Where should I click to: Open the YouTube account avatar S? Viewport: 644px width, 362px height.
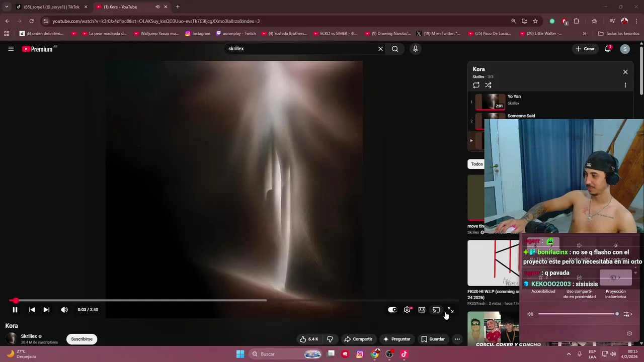pos(625,49)
